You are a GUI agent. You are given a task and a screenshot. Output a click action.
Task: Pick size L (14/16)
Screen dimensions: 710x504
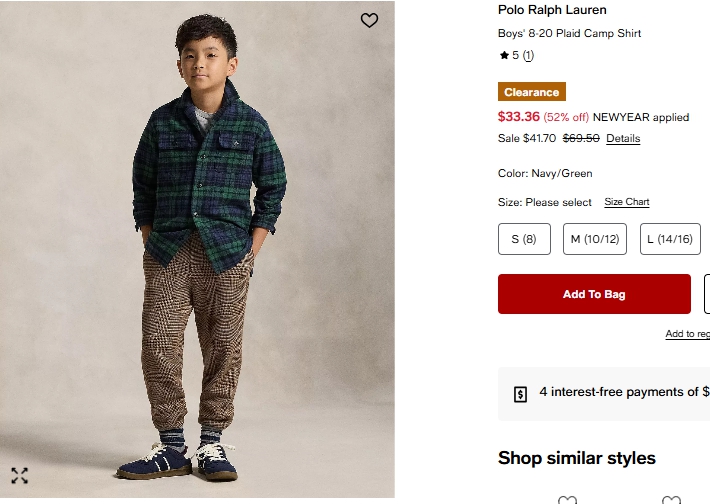point(670,239)
